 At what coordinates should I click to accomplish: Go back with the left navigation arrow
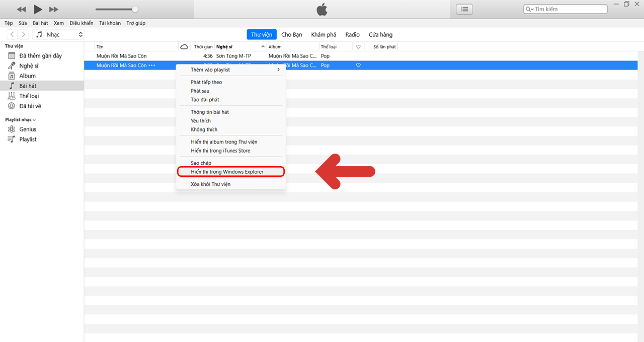[12, 35]
